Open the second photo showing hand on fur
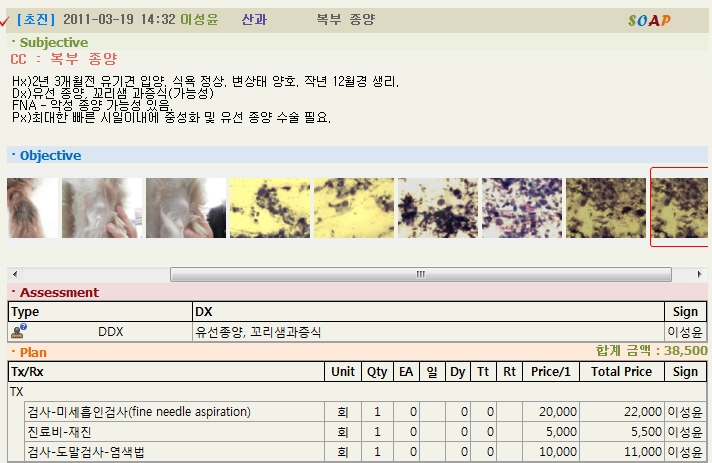This screenshot has height=463, width=712. 102,208
